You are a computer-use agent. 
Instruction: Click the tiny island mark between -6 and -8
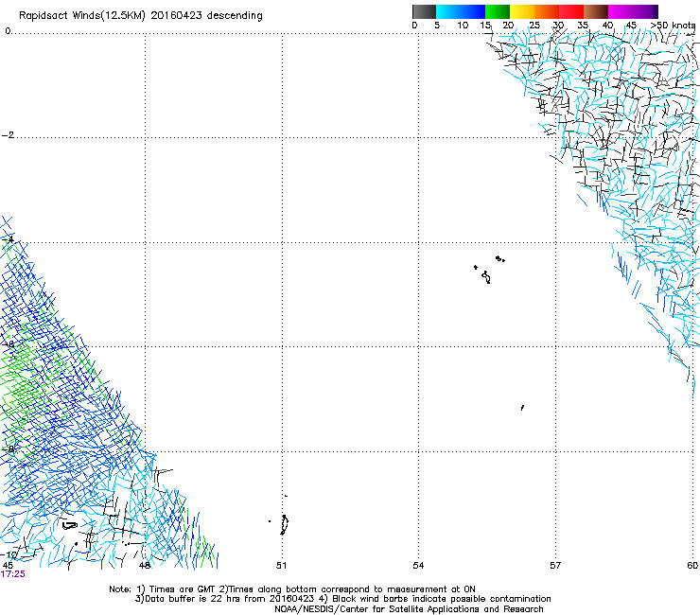click(522, 408)
